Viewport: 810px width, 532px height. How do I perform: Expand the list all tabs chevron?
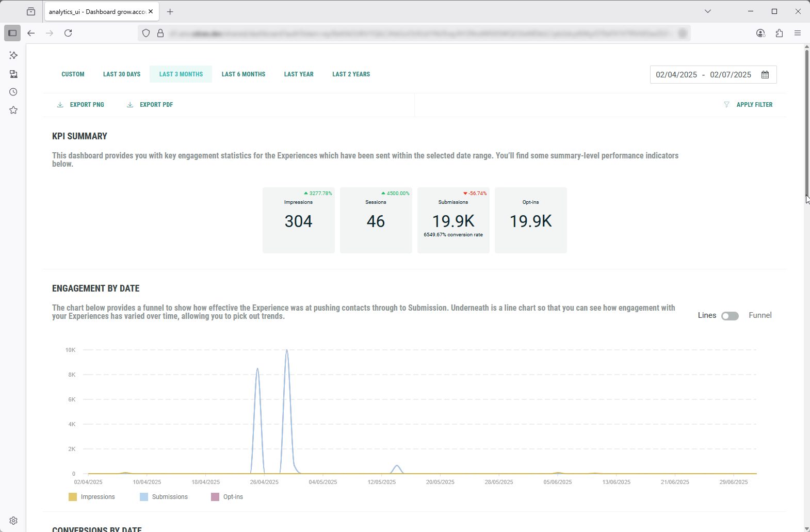coord(708,11)
